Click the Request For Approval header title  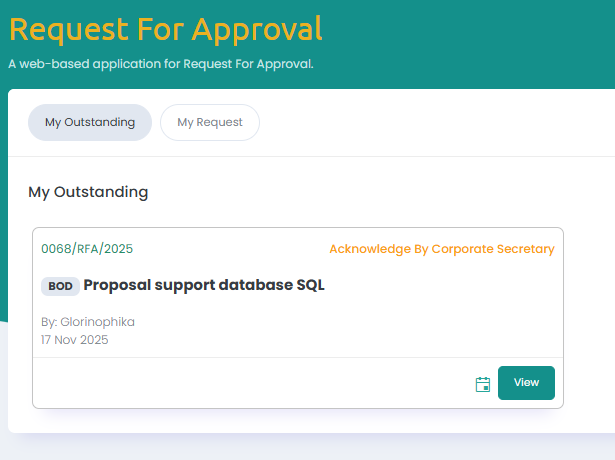point(166,29)
